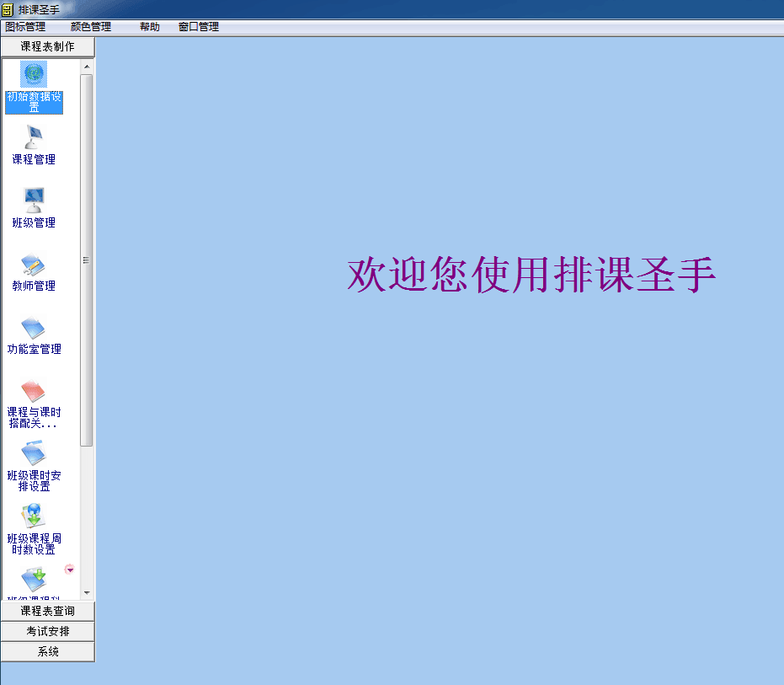
Task: Expand the 考试安排 panel section
Action: click(x=48, y=631)
